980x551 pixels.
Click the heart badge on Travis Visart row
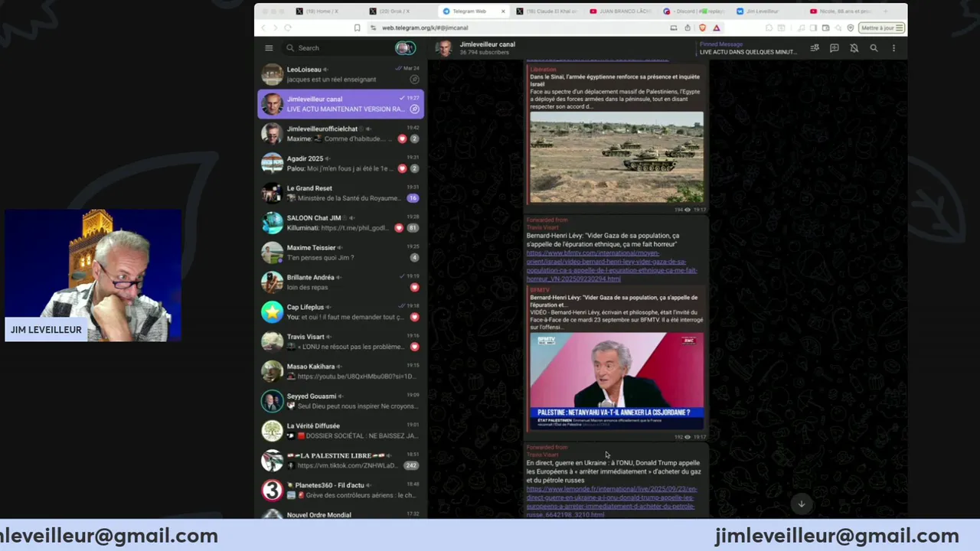pyautogui.click(x=414, y=347)
